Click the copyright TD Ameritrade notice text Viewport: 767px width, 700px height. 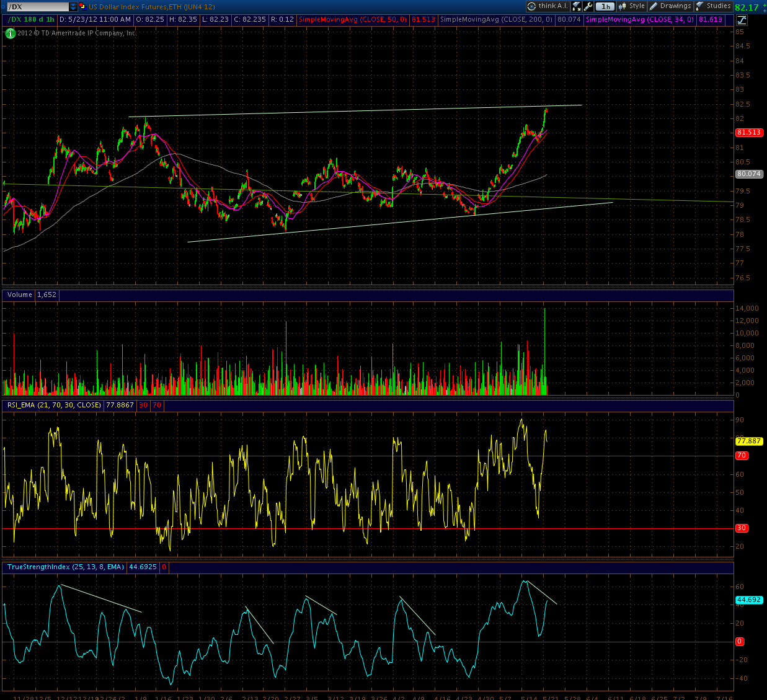[x=77, y=33]
